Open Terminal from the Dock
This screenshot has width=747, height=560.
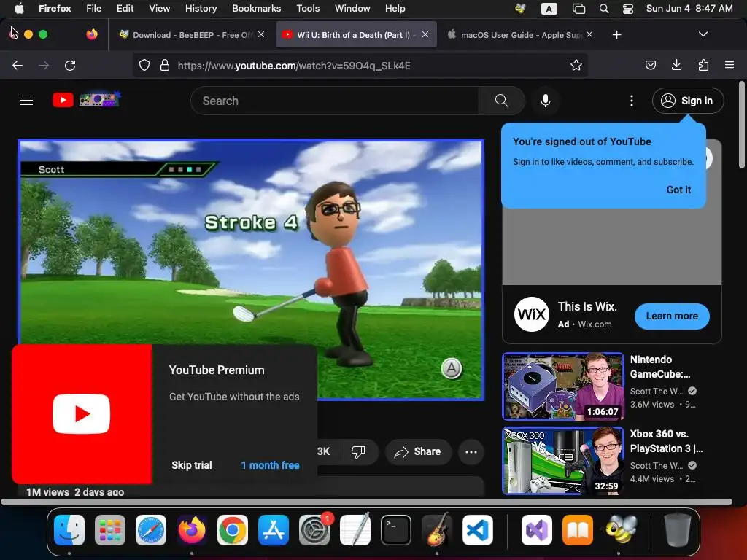pos(396,530)
